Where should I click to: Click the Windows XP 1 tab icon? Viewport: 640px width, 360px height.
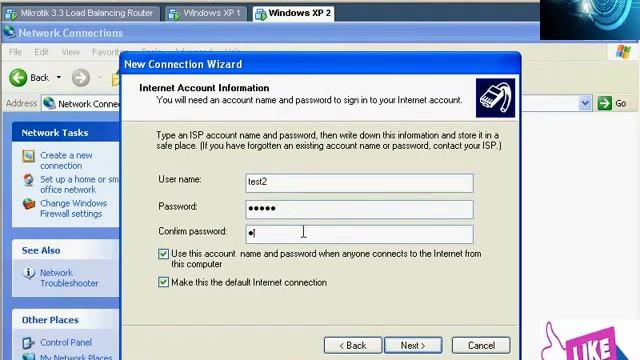174,14
